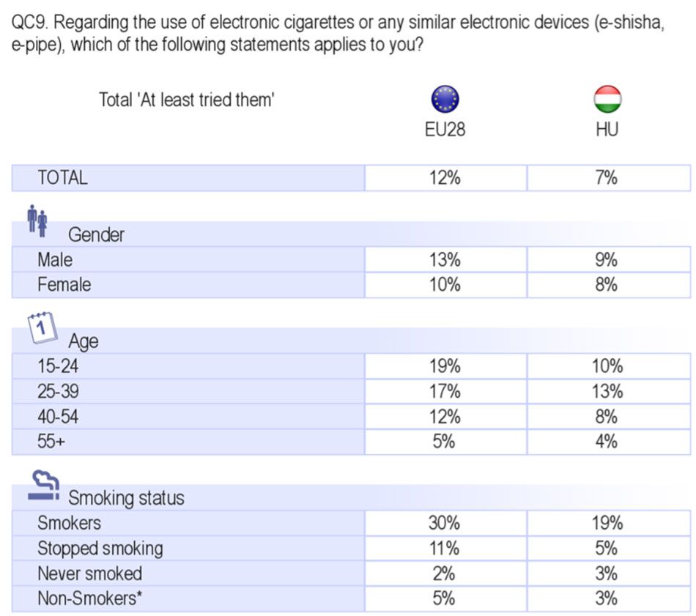Click the "Total 'At least tried them'" heading
Screen dimensions: 696x616
click(x=187, y=100)
